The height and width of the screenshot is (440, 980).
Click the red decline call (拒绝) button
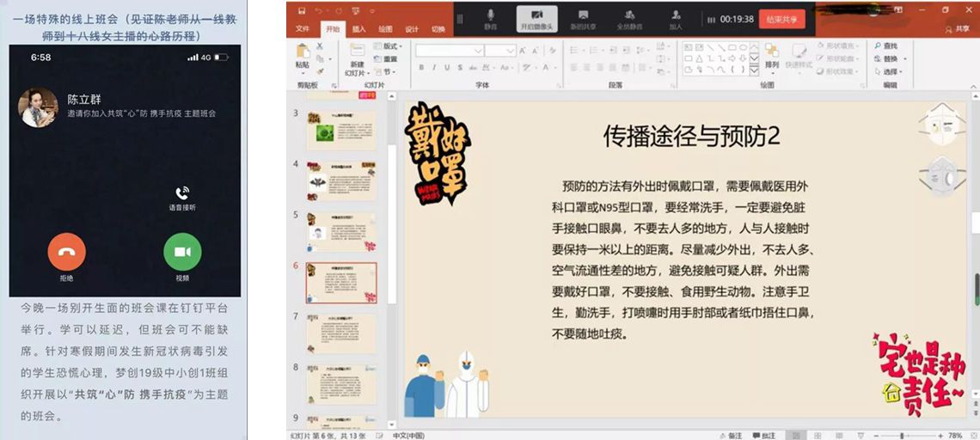tap(66, 252)
